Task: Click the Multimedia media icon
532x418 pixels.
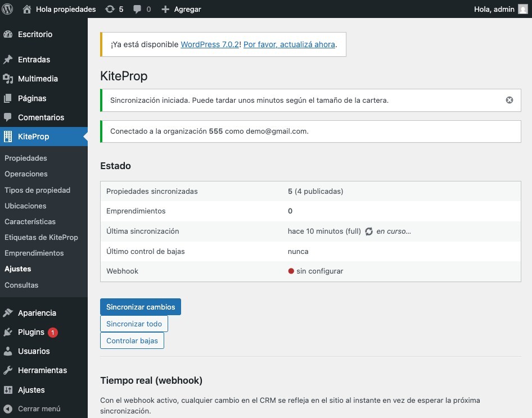Action: point(8,79)
